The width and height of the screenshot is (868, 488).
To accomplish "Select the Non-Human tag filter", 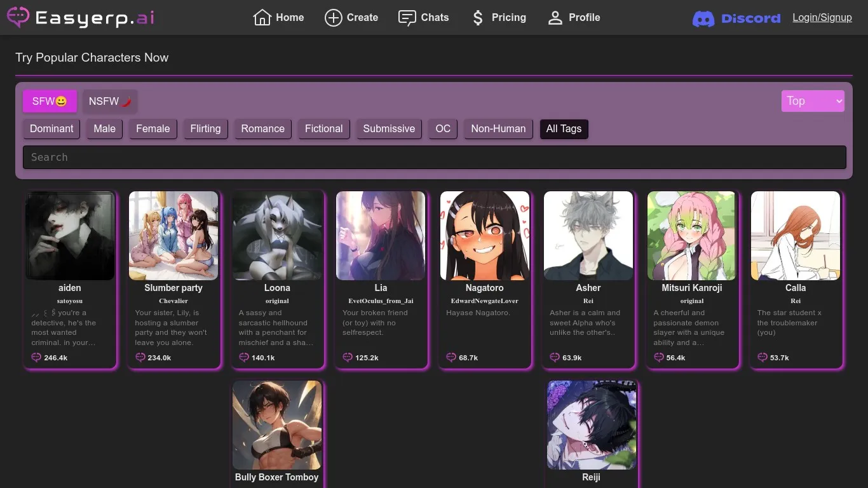I will click(498, 128).
